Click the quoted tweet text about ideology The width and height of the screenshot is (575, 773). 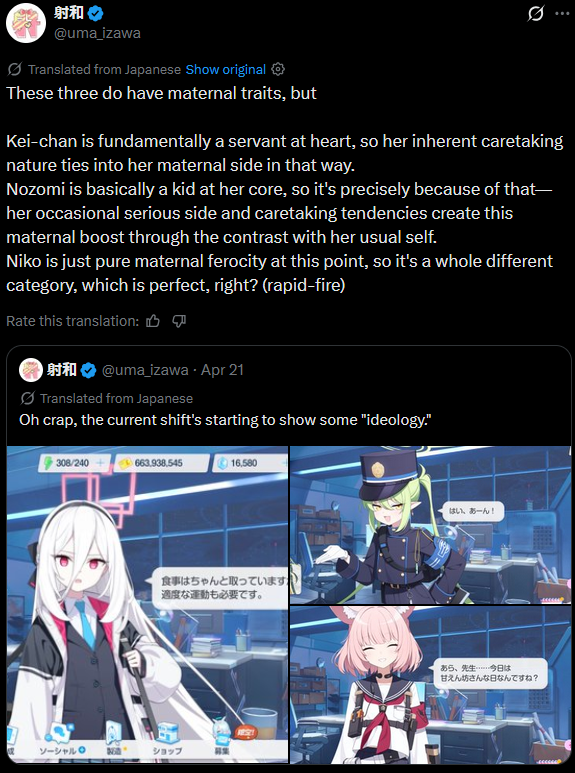[225, 420]
